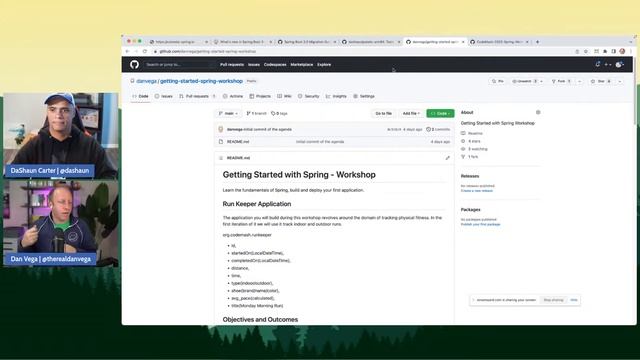Open the green Code dropdown
This screenshot has height=360, width=640.
(x=440, y=113)
